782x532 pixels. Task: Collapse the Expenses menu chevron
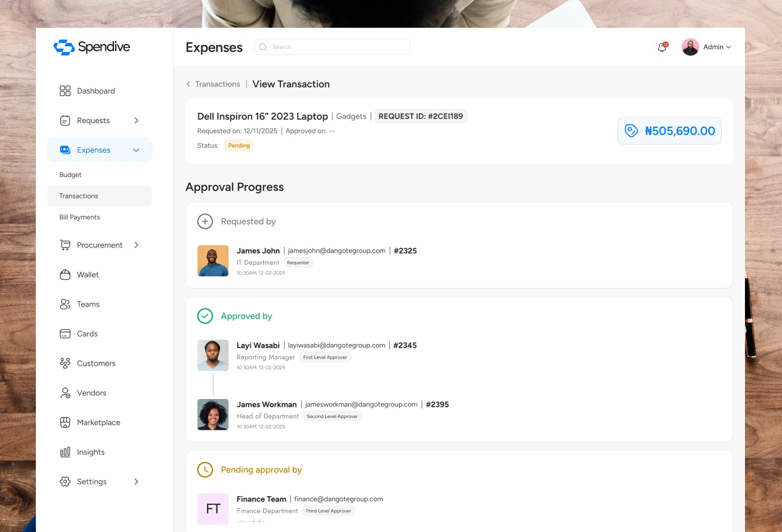coord(137,150)
